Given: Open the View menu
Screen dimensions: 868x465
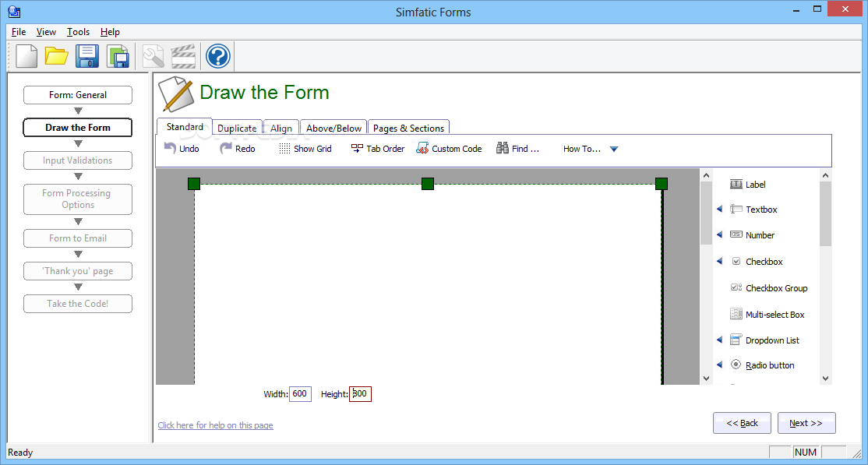Looking at the screenshot, I should pos(47,32).
